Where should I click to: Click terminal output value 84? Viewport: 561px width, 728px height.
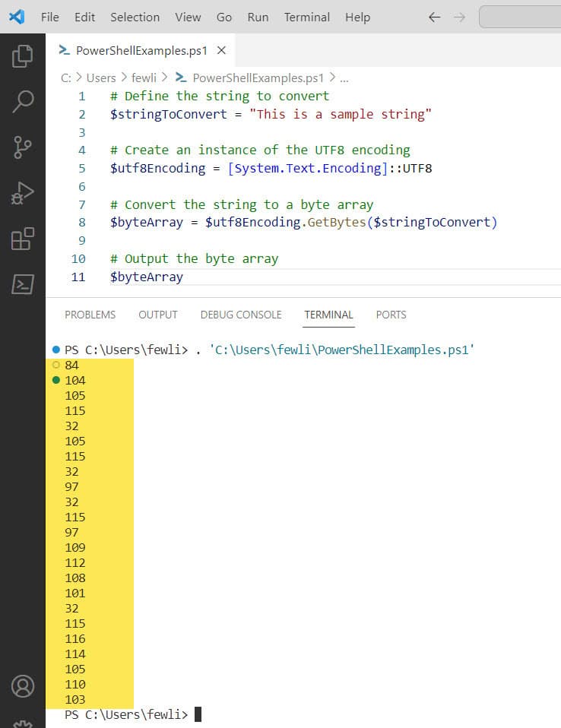click(71, 365)
